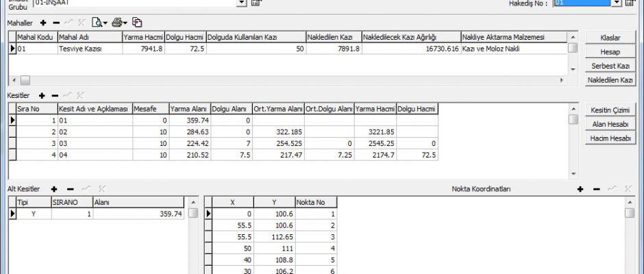Delete record with Mahaller minus icon
This screenshot has width=644, height=274.
pos(55,23)
